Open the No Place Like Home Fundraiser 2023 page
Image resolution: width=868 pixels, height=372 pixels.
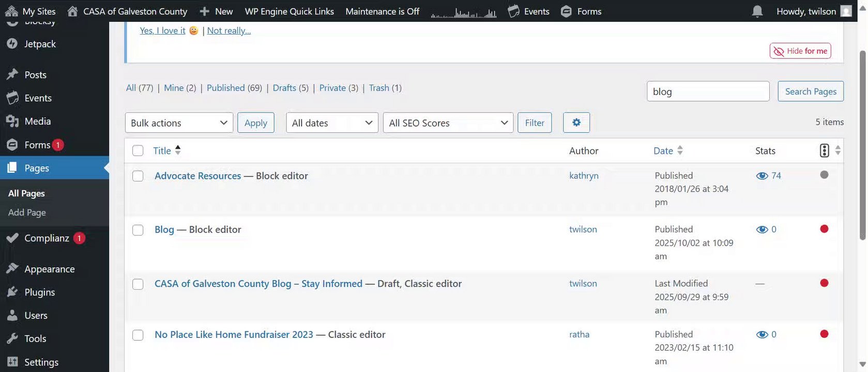[x=234, y=334]
